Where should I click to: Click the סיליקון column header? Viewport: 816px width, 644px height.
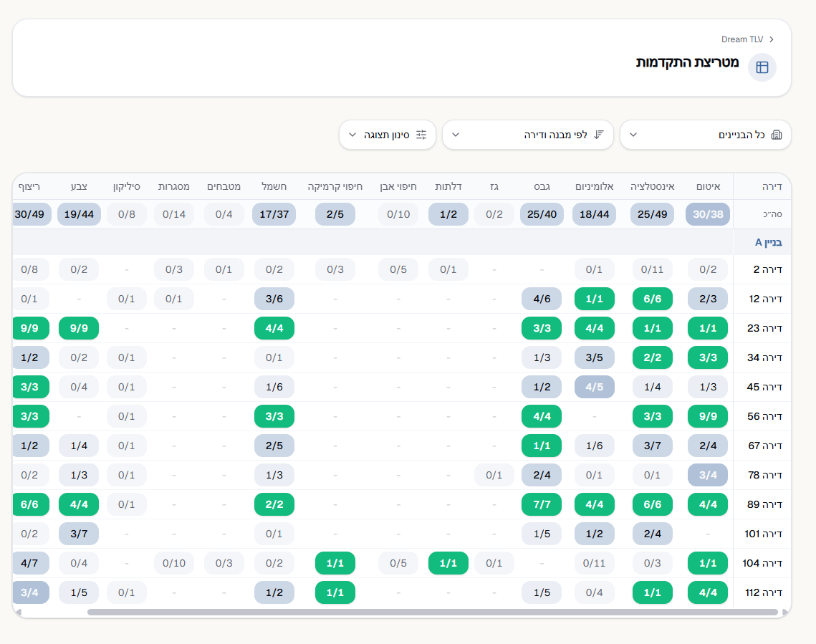(127, 187)
